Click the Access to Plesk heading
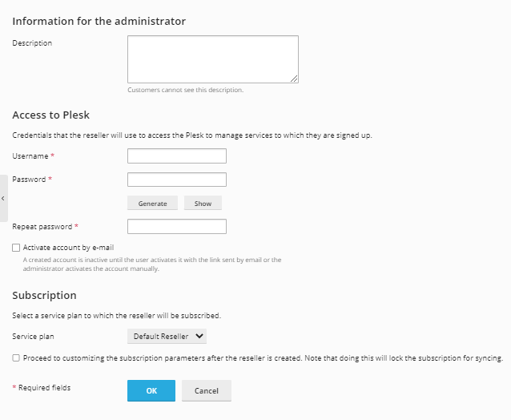Image resolution: width=511 pixels, height=420 pixels. click(50, 115)
